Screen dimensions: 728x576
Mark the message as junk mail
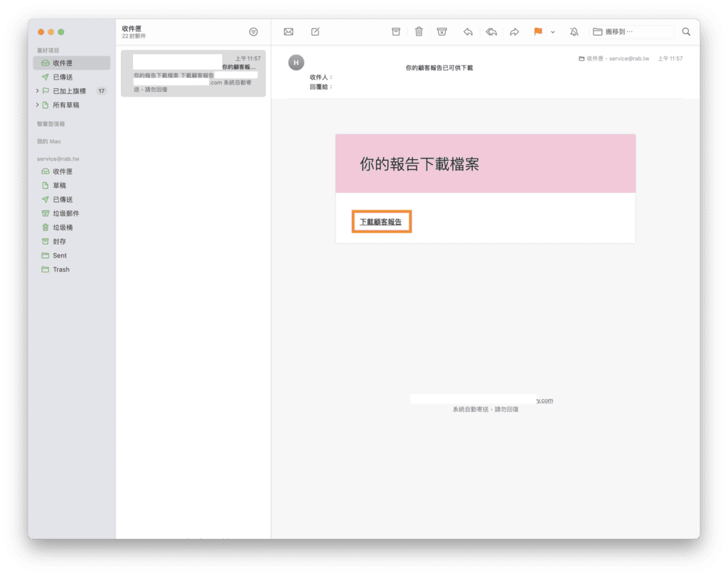[x=442, y=31]
